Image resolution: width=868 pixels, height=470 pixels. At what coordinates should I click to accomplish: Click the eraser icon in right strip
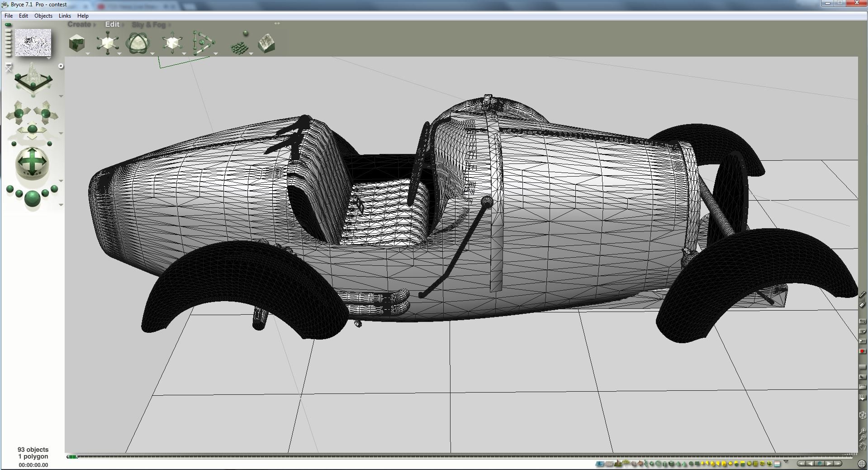(863, 305)
